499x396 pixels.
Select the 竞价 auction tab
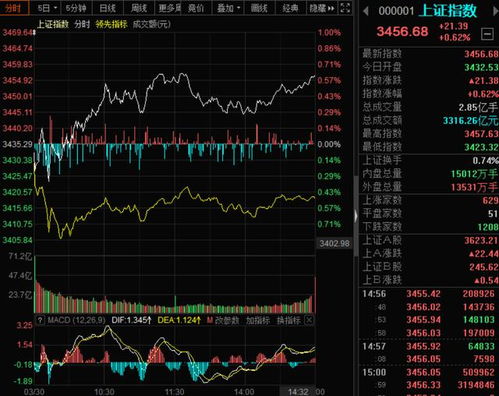196,8
